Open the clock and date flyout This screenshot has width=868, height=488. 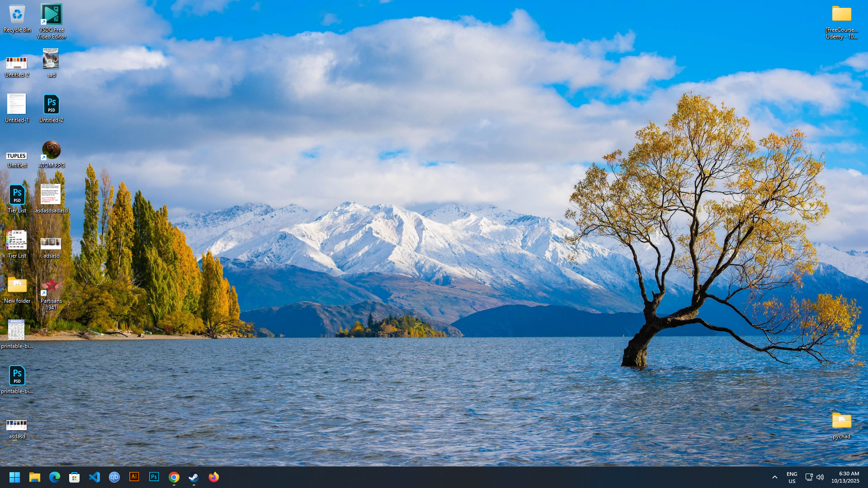coord(845,477)
